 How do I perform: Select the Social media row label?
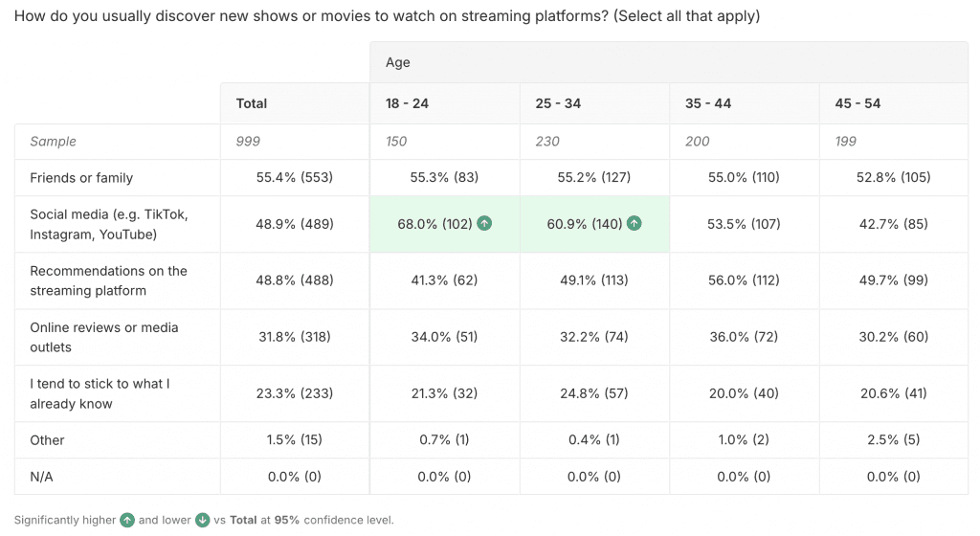point(108,224)
